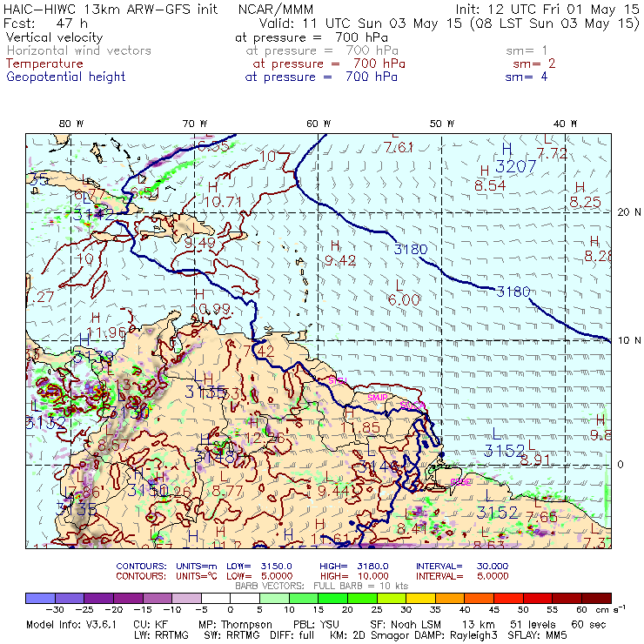The image size is (644, 644).
Task: Click the 'Valid: 11 UTC Sun 03 May 15' text
Action: (360, 23)
